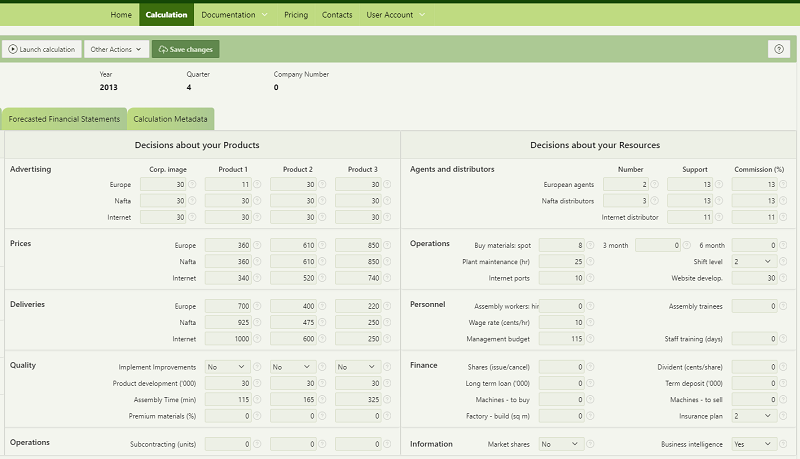Click Product 3 Assembly Time field
Image resolution: width=800 pixels, height=459 pixels.
click(358, 399)
